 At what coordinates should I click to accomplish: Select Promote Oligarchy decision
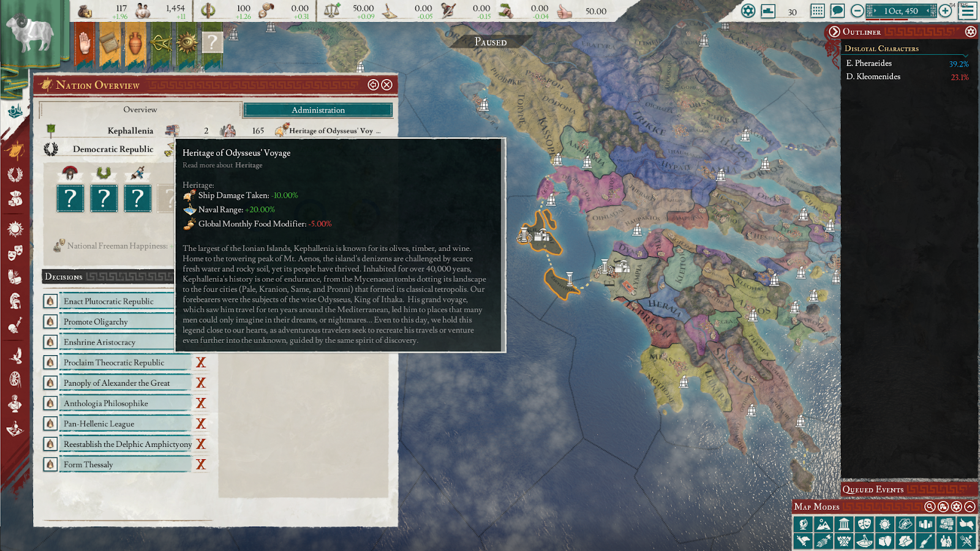click(116, 321)
